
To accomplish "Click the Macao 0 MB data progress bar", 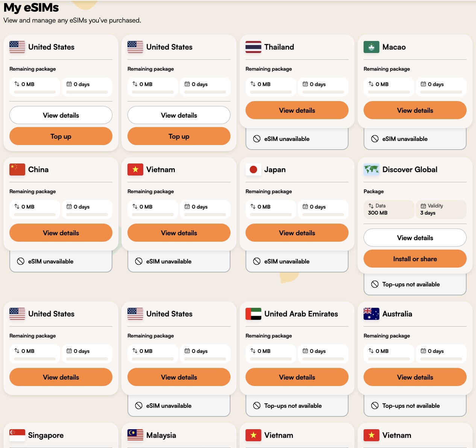I will 389,92.
